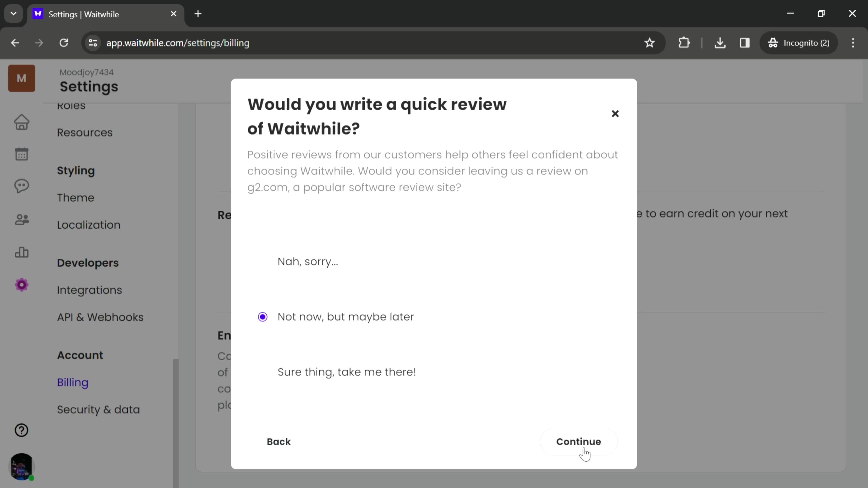Open API & Webhooks settings

coord(100,317)
